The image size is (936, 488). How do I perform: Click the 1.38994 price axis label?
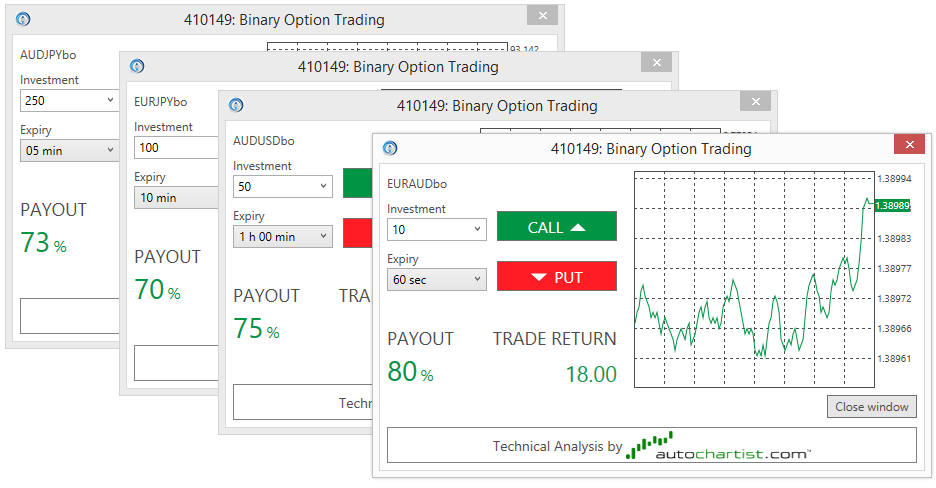point(894,178)
